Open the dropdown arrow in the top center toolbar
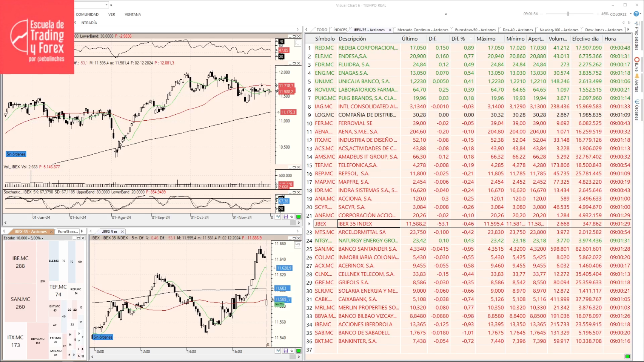 446,14
